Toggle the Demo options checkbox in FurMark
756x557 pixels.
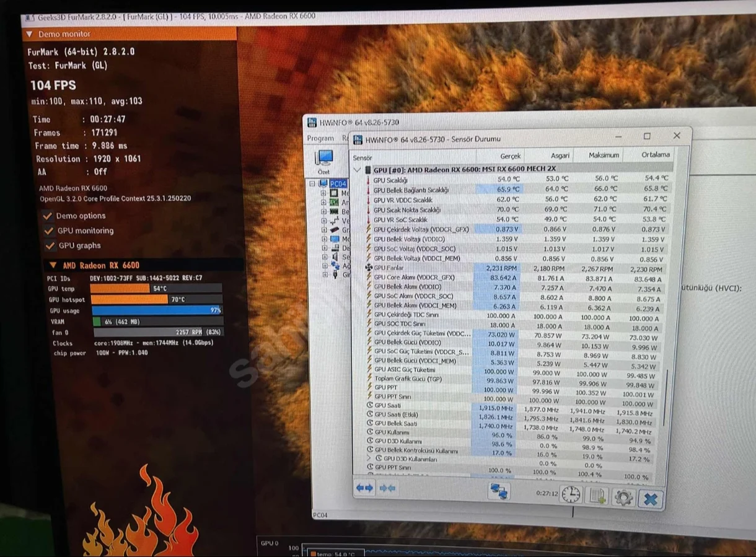click(47, 216)
